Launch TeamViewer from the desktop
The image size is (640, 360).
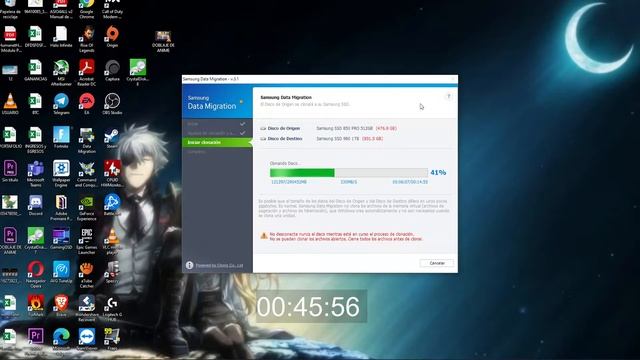tap(87, 340)
